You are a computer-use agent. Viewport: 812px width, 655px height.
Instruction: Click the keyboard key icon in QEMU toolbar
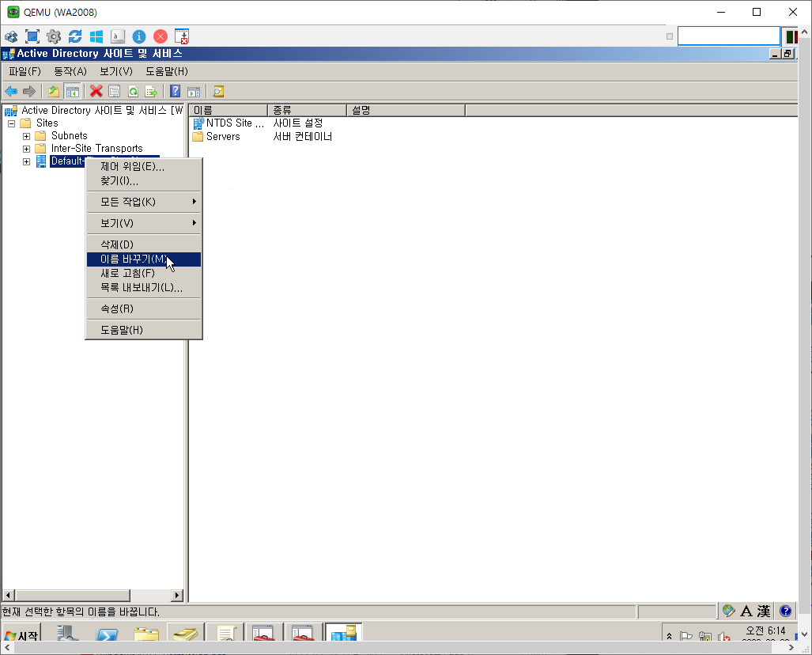(118, 37)
